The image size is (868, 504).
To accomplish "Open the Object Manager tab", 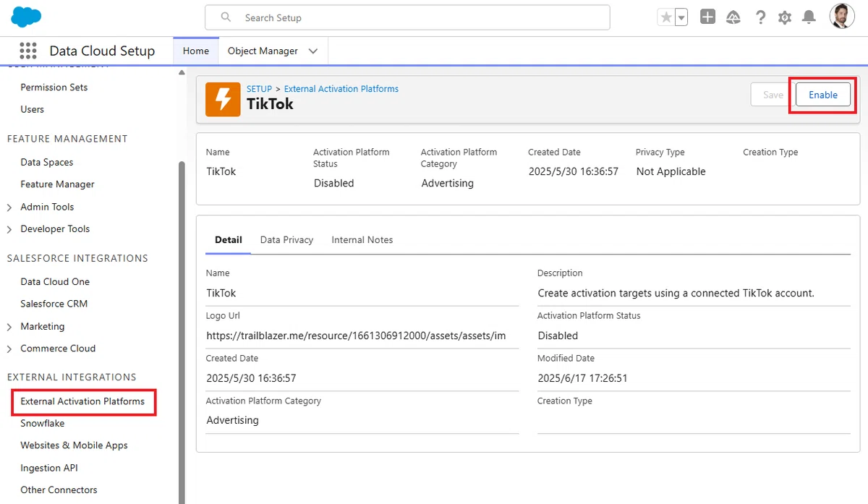I will (x=263, y=51).
